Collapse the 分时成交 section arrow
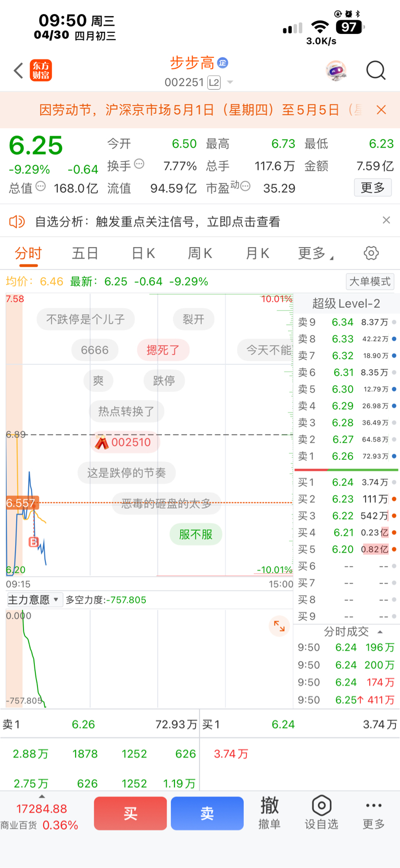Image resolution: width=400 pixels, height=868 pixels. (x=380, y=632)
